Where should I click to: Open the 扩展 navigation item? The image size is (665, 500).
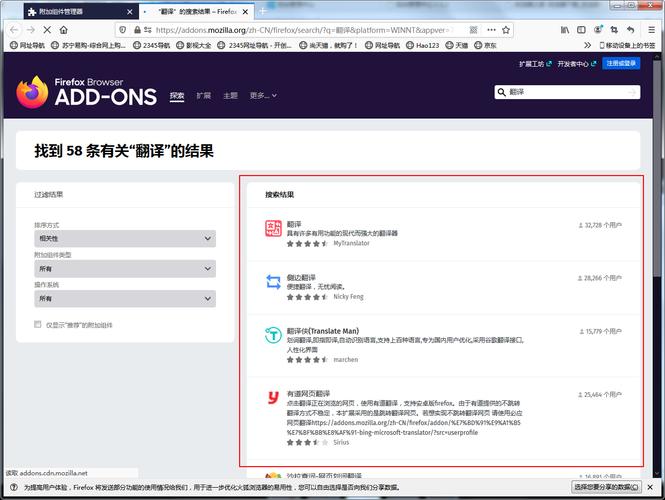[x=204, y=95]
